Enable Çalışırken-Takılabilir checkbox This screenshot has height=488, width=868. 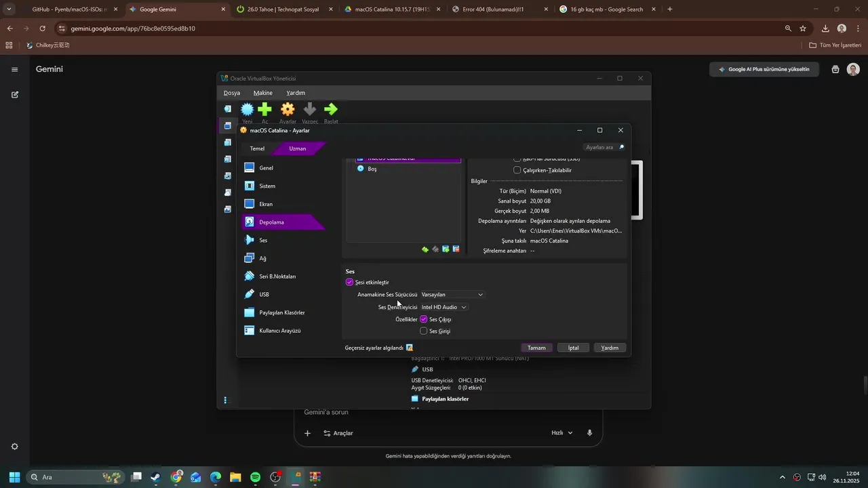[517, 170]
